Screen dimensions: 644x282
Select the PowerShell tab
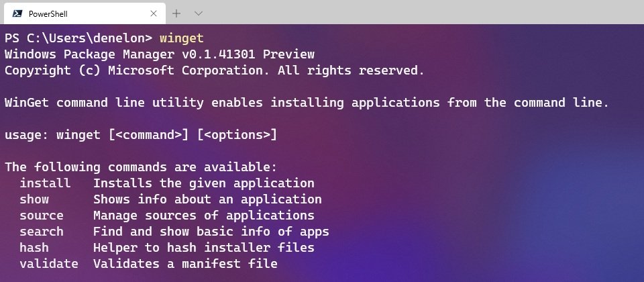coord(85,13)
